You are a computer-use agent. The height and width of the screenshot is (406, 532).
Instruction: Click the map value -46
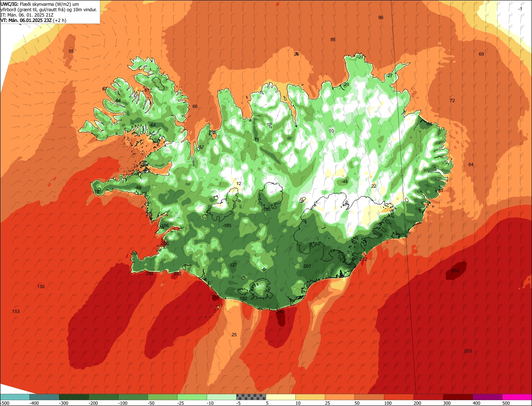point(344,181)
